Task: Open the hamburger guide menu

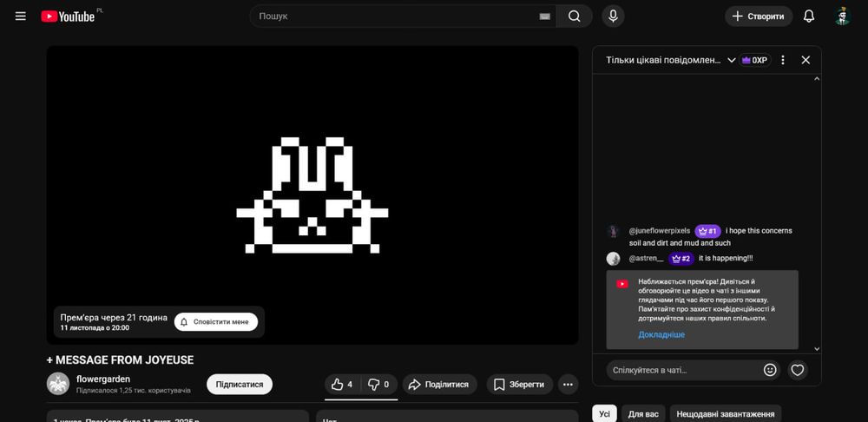Action: (21, 16)
